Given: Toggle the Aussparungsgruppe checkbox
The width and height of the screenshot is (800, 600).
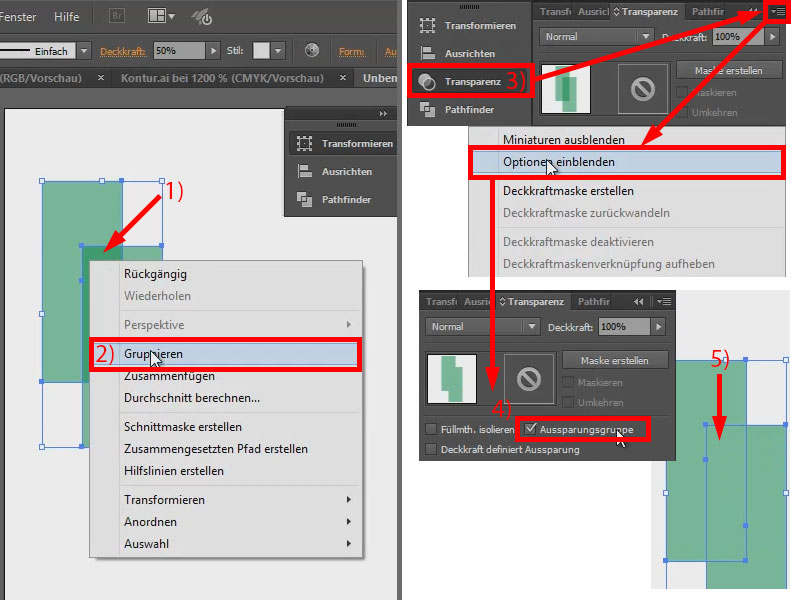Looking at the screenshot, I should tap(531, 429).
